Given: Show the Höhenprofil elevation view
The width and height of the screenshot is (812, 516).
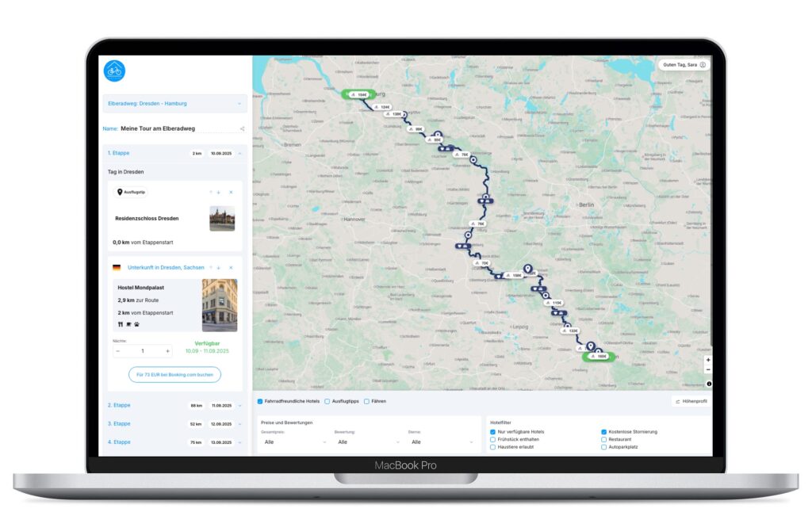Looking at the screenshot, I should pyautogui.click(x=690, y=401).
